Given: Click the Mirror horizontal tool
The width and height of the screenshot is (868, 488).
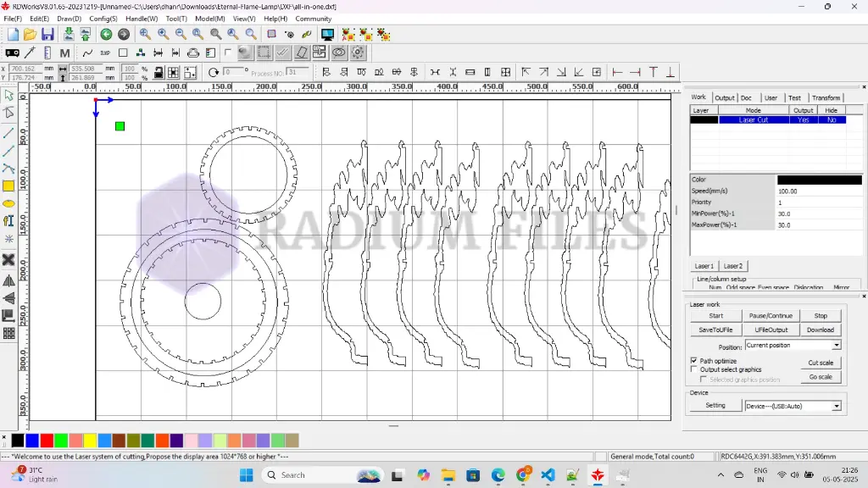Looking at the screenshot, I should 8,281.
